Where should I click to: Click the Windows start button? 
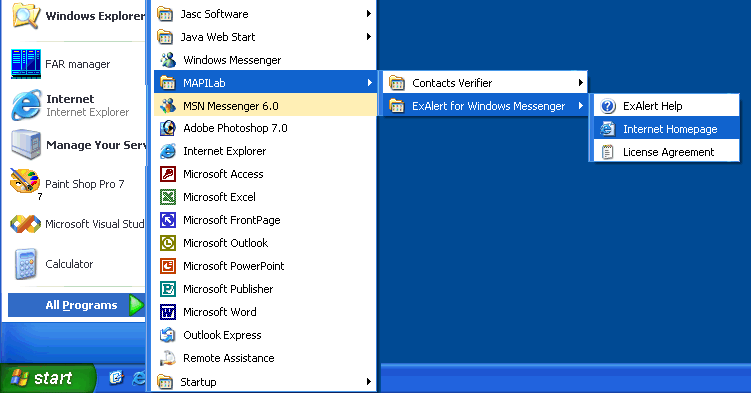(x=48, y=379)
